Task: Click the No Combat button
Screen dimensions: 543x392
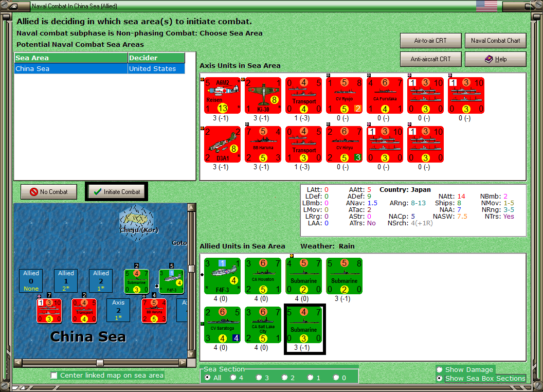Action: [x=49, y=192]
